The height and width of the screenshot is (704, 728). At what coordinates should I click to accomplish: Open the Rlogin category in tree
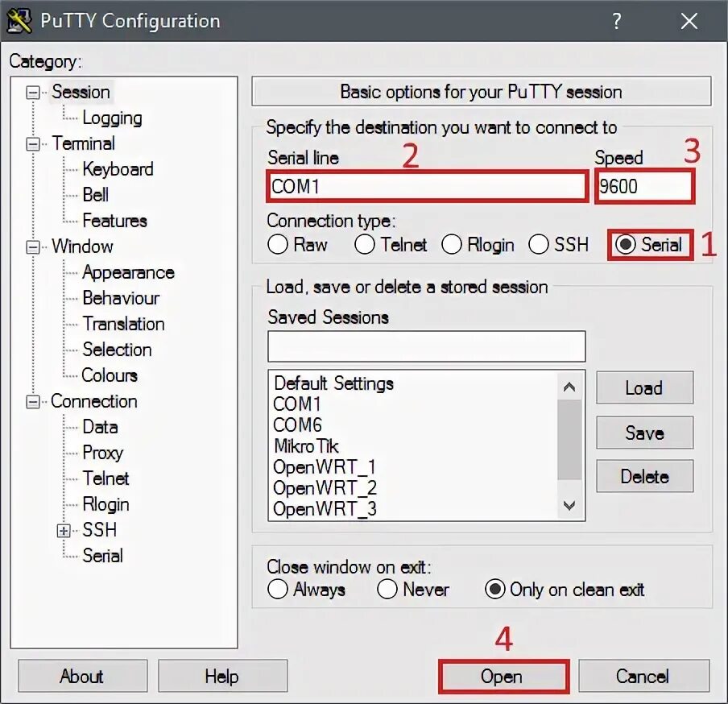click(105, 504)
